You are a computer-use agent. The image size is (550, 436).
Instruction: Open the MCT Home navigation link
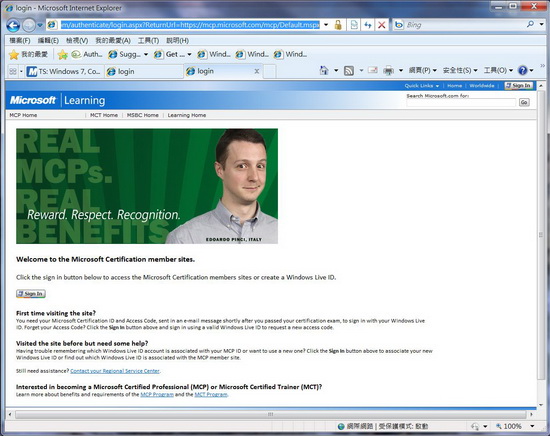pyautogui.click(x=104, y=115)
